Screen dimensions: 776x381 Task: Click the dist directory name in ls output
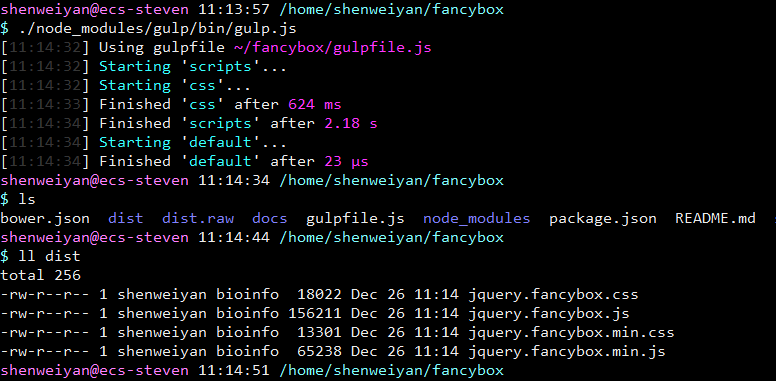pyautogui.click(x=126, y=218)
